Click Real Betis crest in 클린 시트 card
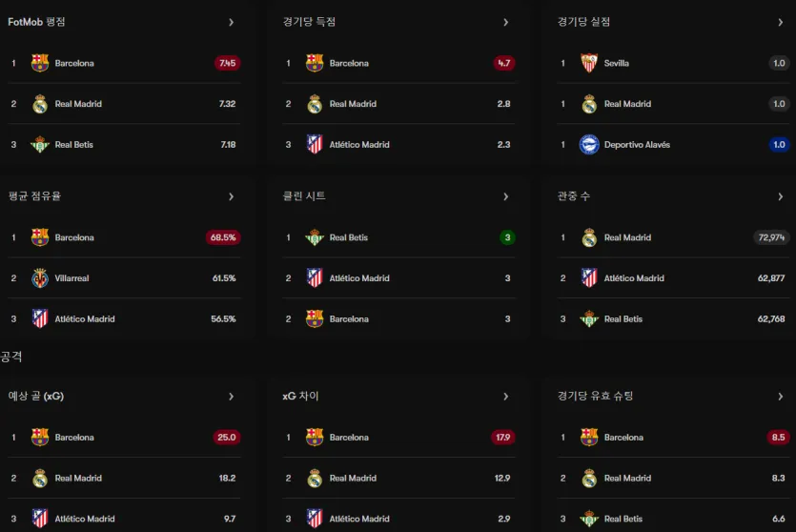 [x=315, y=237]
